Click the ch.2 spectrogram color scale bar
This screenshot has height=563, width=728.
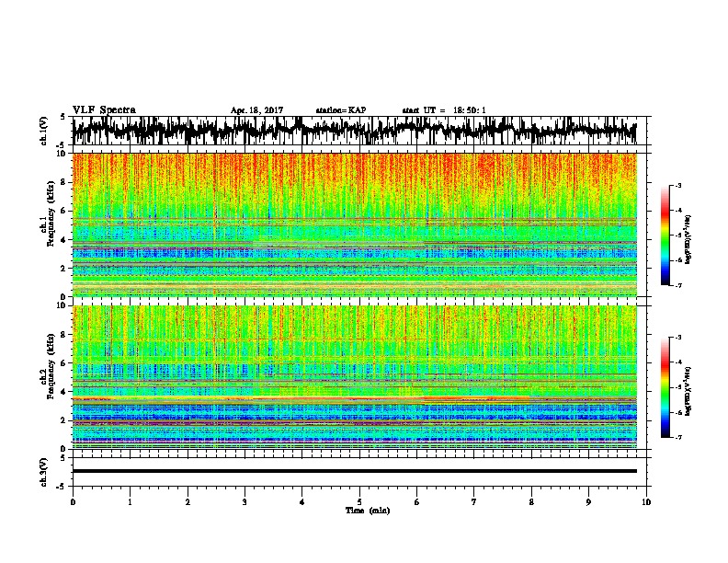[665, 387]
